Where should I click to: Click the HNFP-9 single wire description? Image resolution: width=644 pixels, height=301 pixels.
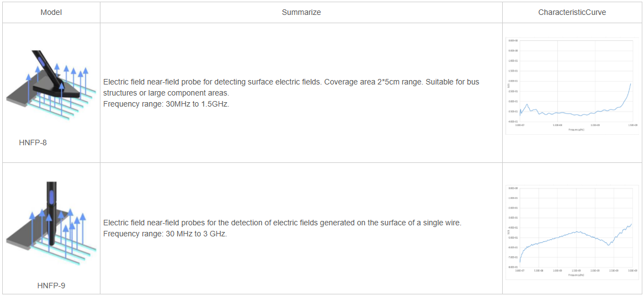(282, 223)
